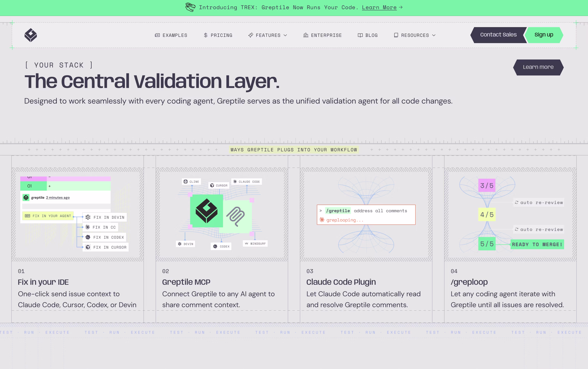
Task: Choose Fix in Codex option
Action: [x=104, y=237]
